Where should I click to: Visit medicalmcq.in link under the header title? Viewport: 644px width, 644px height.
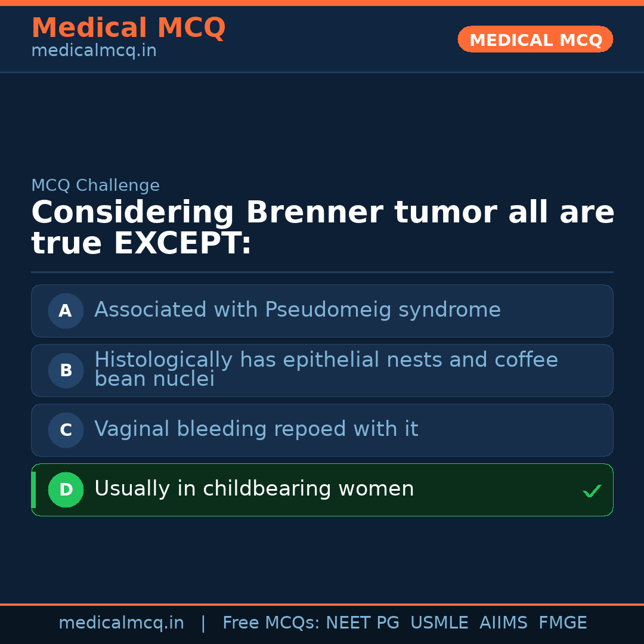[x=94, y=51]
